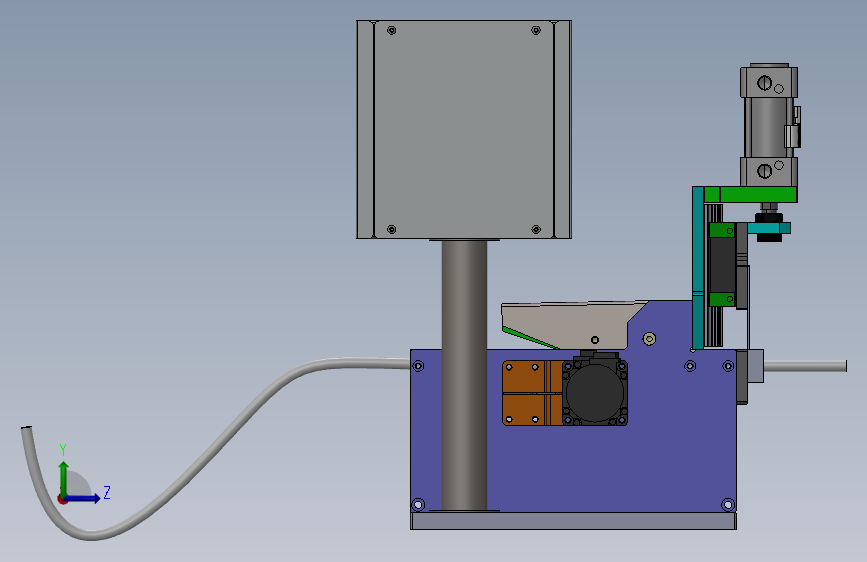Select the brass screw beside the hopper

pos(650,339)
